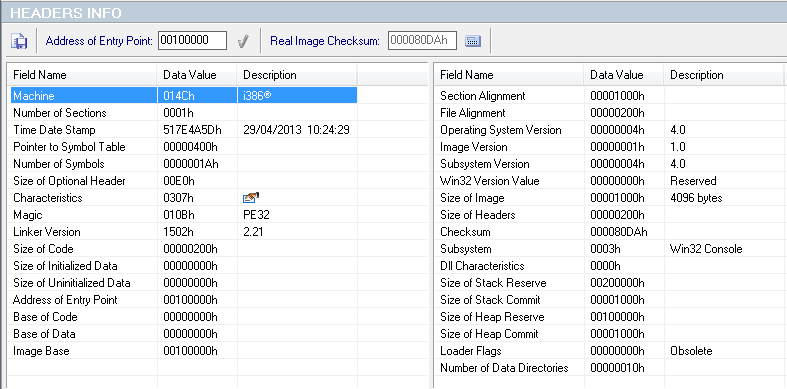Click the PE32 description cell
The image size is (787, 389).
click(x=256, y=215)
